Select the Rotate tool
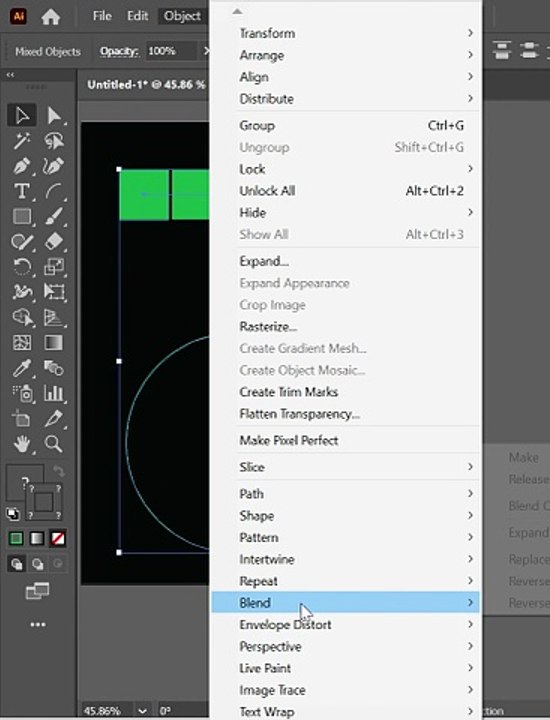Image resolution: width=550 pixels, height=720 pixels. click(x=22, y=266)
